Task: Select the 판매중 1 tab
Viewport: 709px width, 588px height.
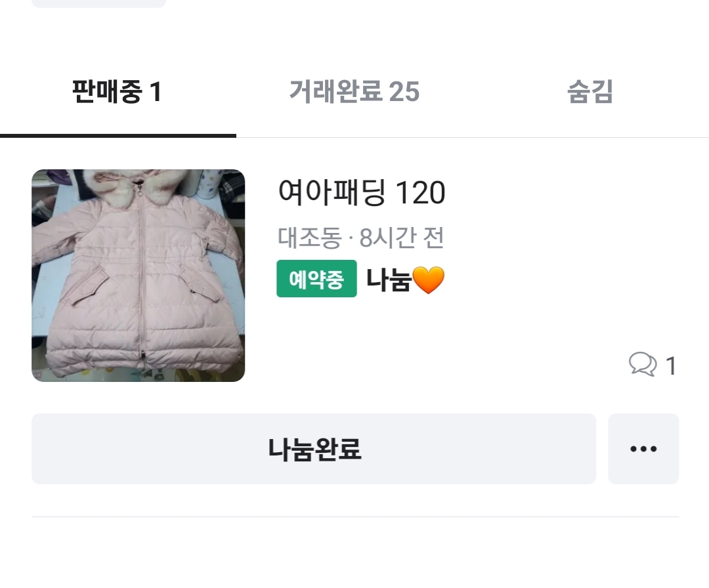Action: (x=117, y=92)
